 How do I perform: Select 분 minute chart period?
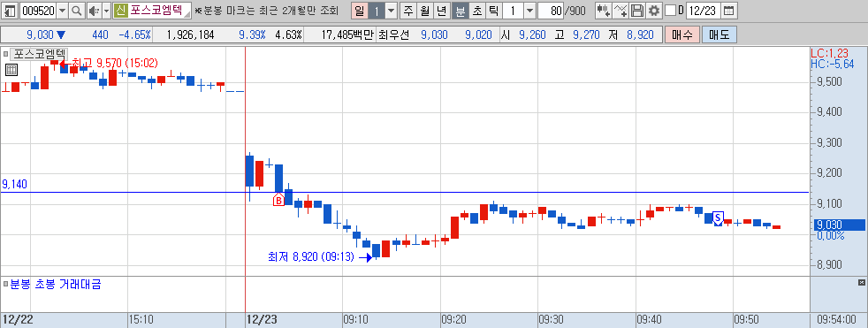pyautogui.click(x=460, y=10)
